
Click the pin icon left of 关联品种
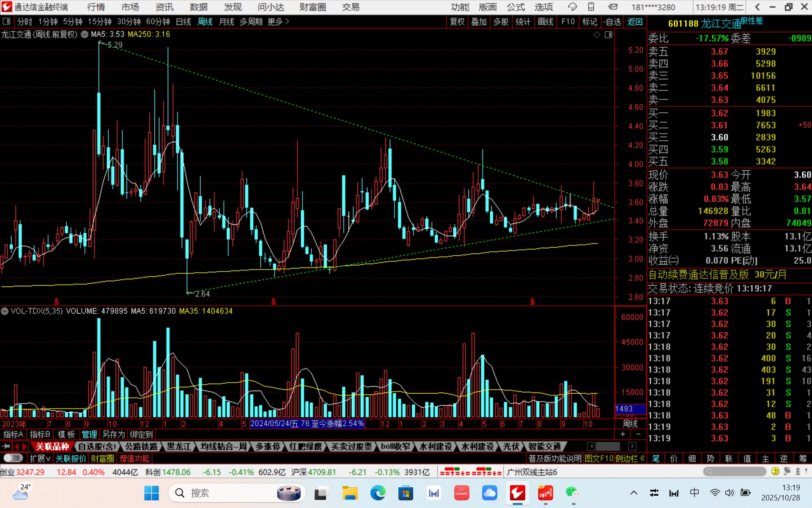pyautogui.click(x=6, y=446)
